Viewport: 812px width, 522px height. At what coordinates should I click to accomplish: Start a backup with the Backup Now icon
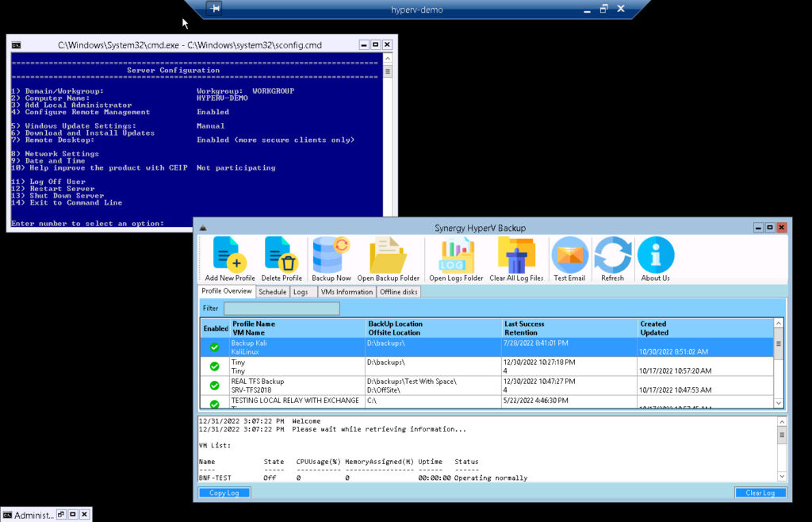click(x=329, y=254)
